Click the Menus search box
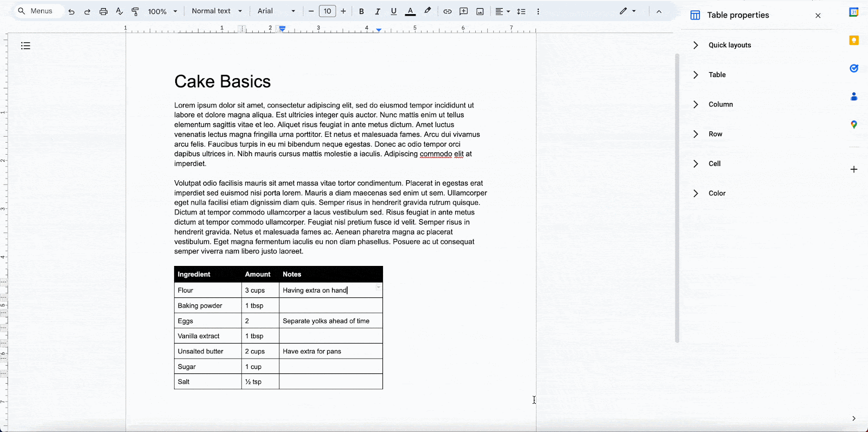 click(x=39, y=11)
